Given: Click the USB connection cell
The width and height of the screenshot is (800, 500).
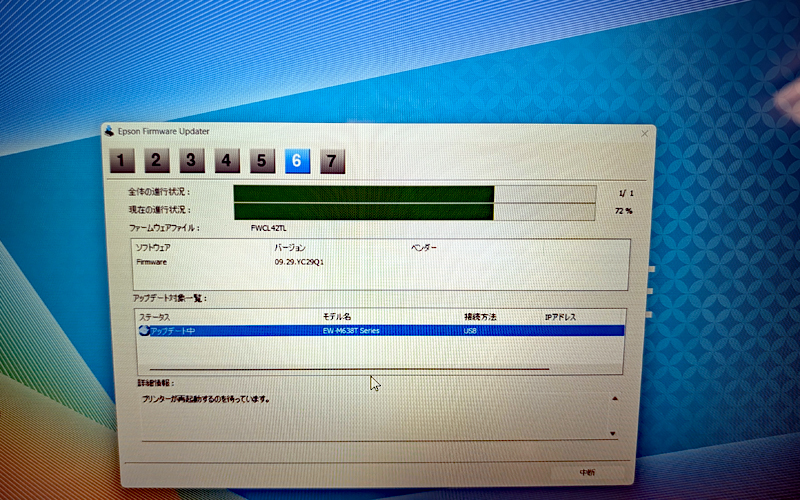Looking at the screenshot, I should tap(470, 331).
